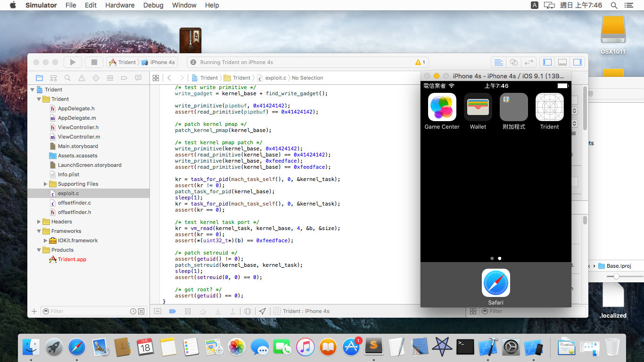Expand the Headers group
This screenshot has height=362, width=644.
pyautogui.click(x=39, y=222)
